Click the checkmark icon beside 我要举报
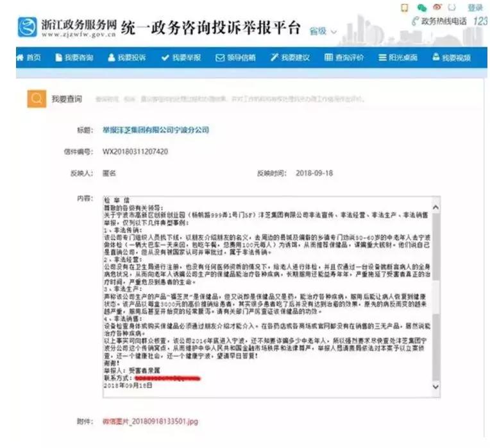The width and height of the screenshot is (490, 448). (165, 58)
